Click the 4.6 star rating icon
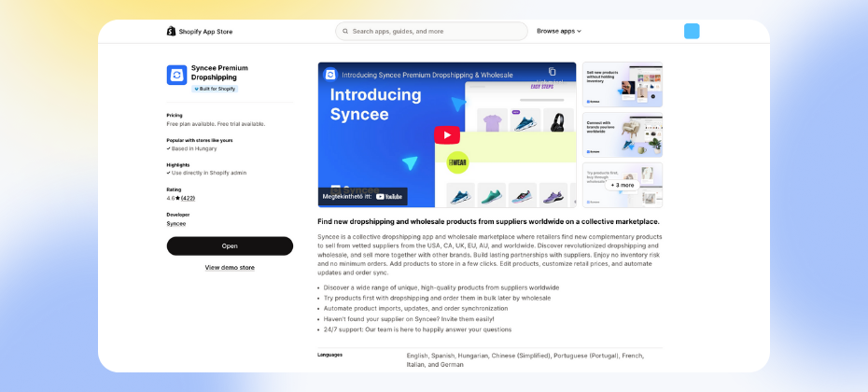Viewport: 868px width, 392px height. coord(177,198)
